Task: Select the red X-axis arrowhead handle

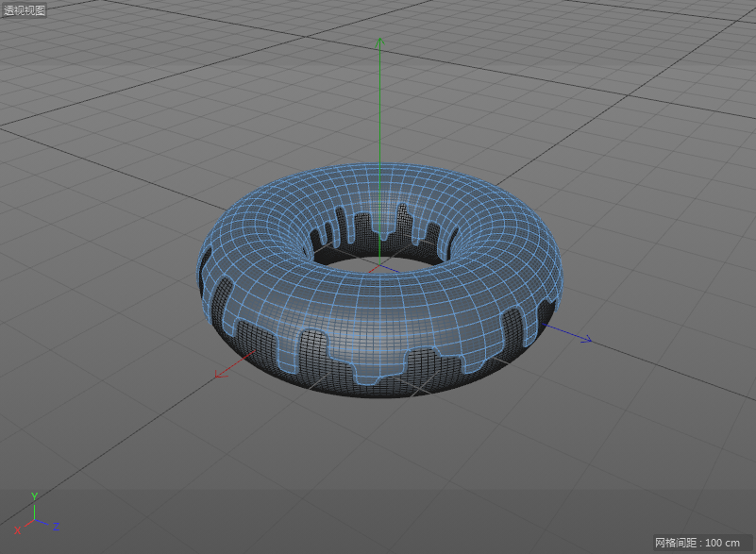Action: pyautogui.click(x=219, y=375)
